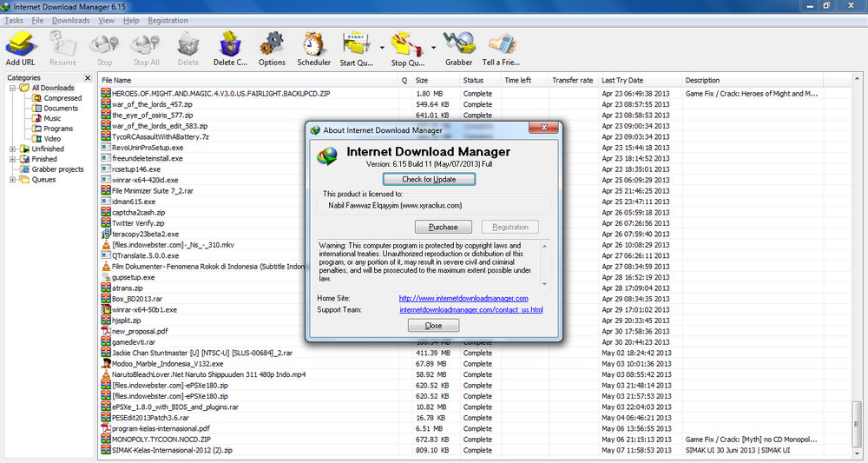Expand the Finished tree node

click(13, 160)
